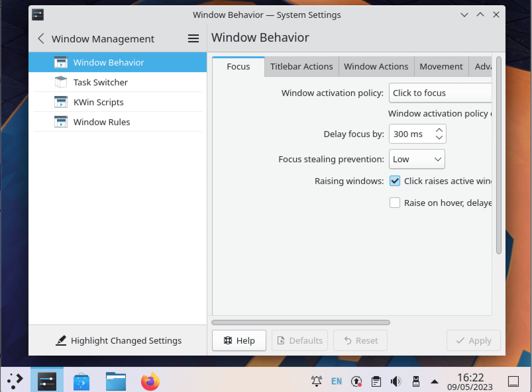Switch to the Movement tab
This screenshot has height=392, width=532.
441,67
